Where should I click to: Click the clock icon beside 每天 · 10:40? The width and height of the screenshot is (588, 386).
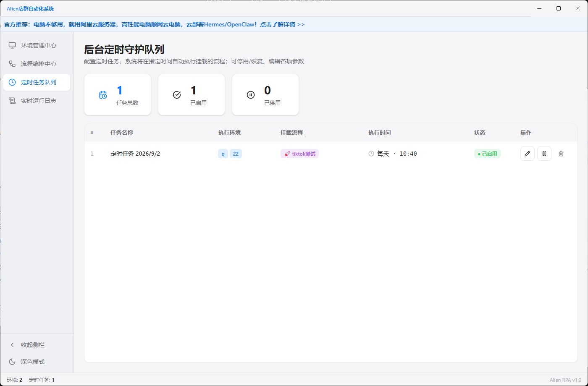[371, 154]
